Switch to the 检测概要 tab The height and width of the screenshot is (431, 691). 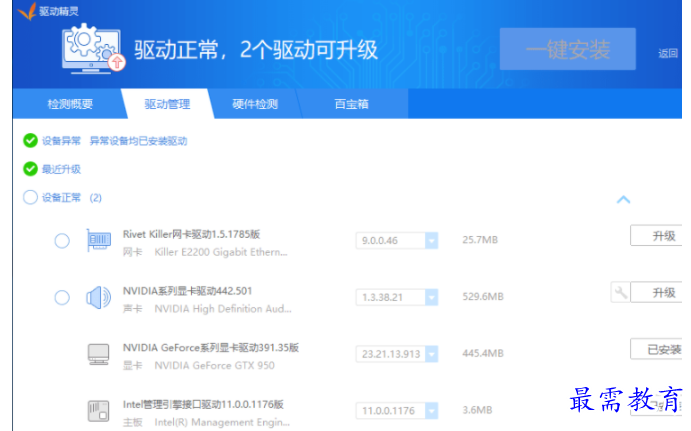pyautogui.click(x=70, y=104)
